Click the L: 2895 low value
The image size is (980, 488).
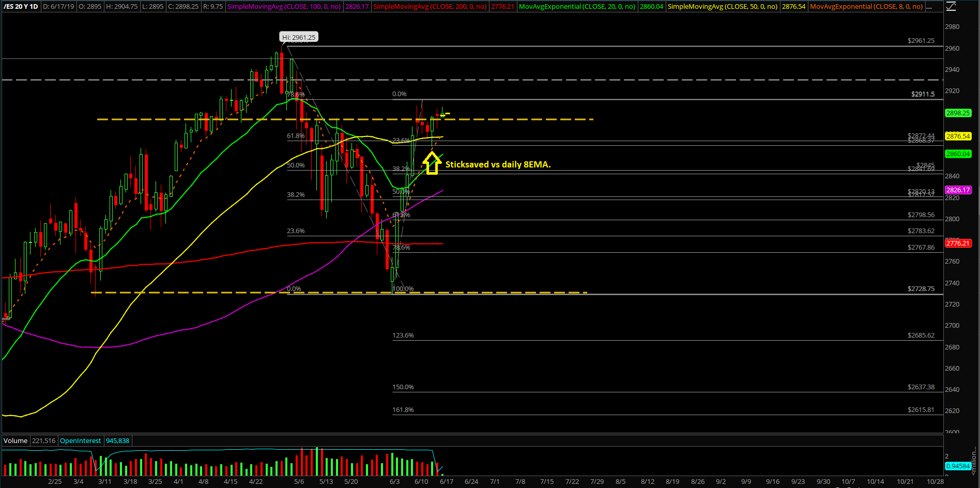coord(152,7)
